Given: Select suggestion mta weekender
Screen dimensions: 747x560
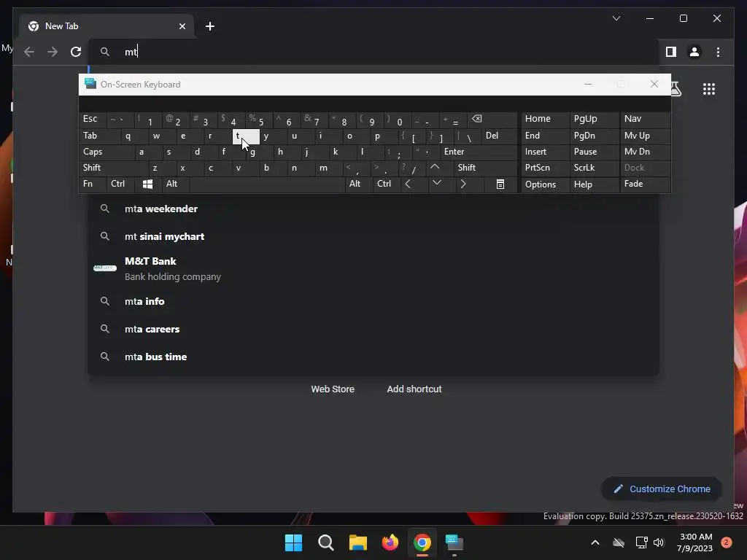Looking at the screenshot, I should [373, 209].
